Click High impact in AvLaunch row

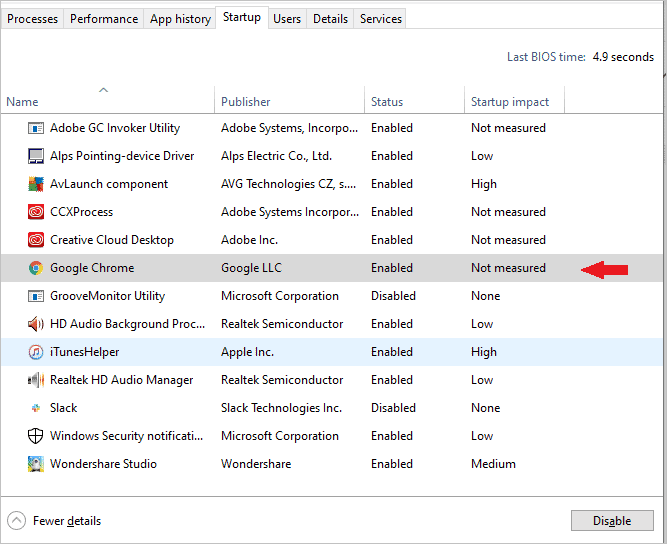[x=484, y=184]
